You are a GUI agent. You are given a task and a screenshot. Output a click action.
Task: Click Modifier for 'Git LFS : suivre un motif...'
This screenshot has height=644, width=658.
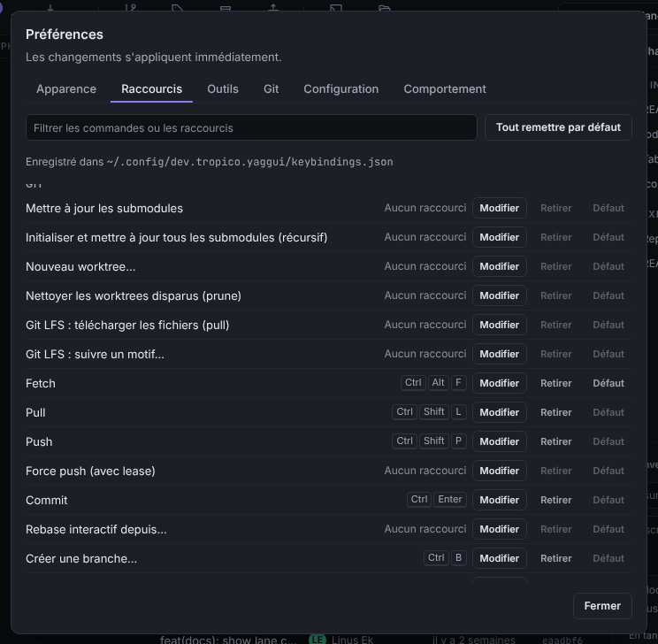[x=500, y=354]
